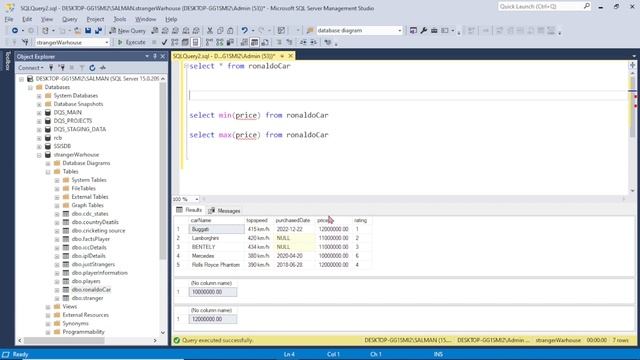
Task: Refresh the Object Explorer tree
Action: pyautogui.click(x=92, y=68)
